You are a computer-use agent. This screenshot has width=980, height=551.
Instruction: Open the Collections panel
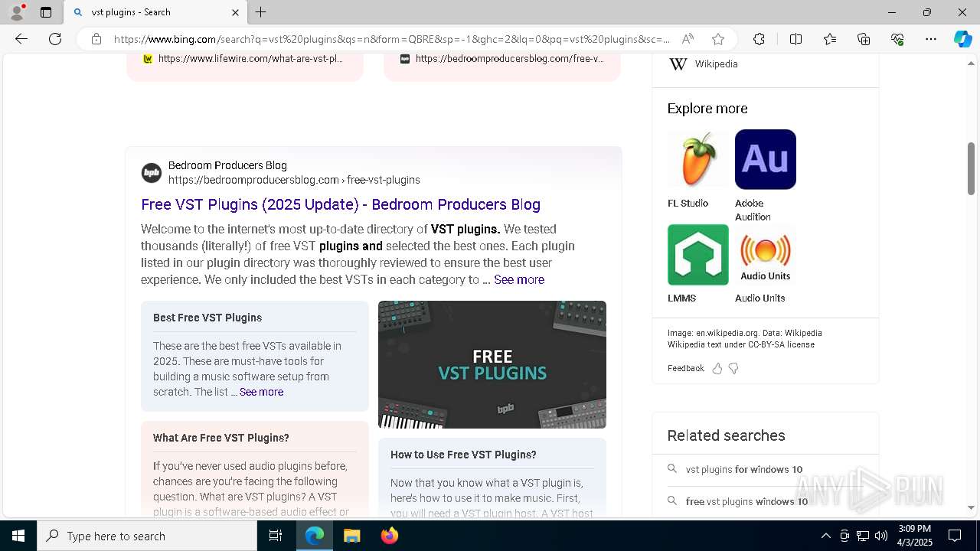pos(864,39)
